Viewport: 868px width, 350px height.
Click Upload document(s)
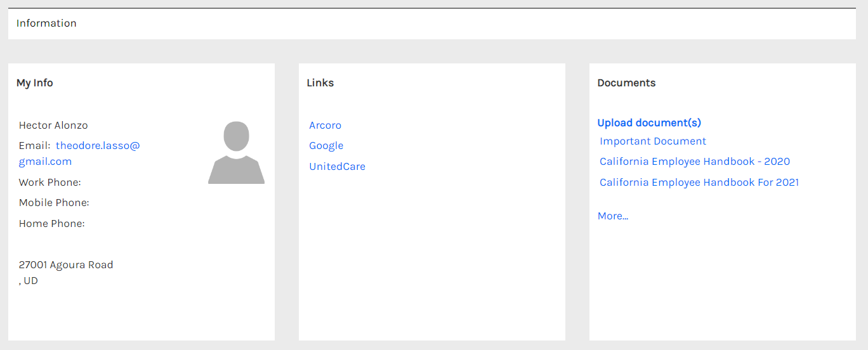[x=649, y=123]
